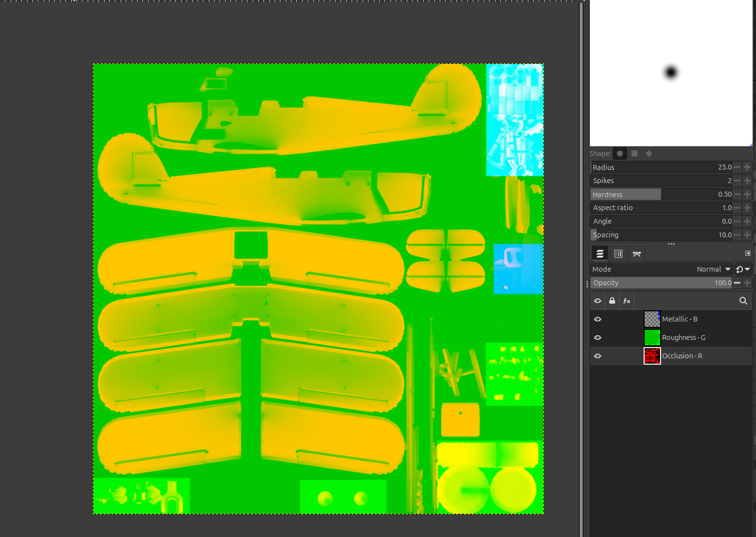The image size is (756, 537).
Task: Expand the blend mode group switcher arrow
Action: click(743, 269)
